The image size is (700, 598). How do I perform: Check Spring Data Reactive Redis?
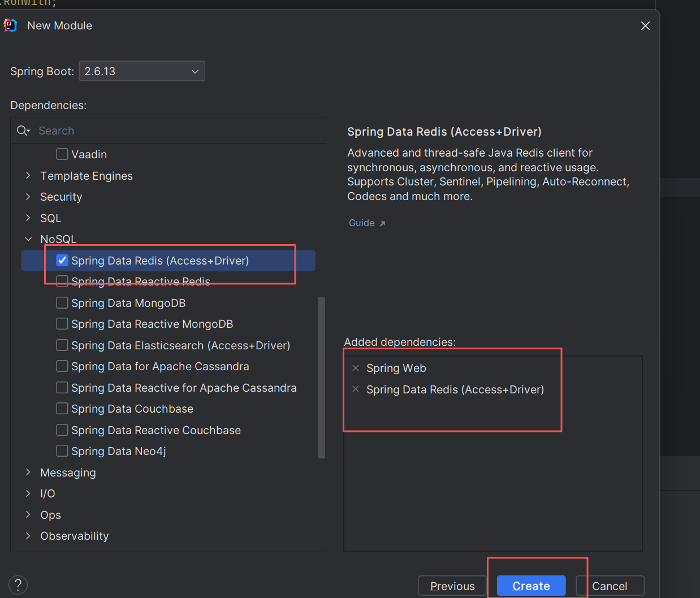(62, 281)
